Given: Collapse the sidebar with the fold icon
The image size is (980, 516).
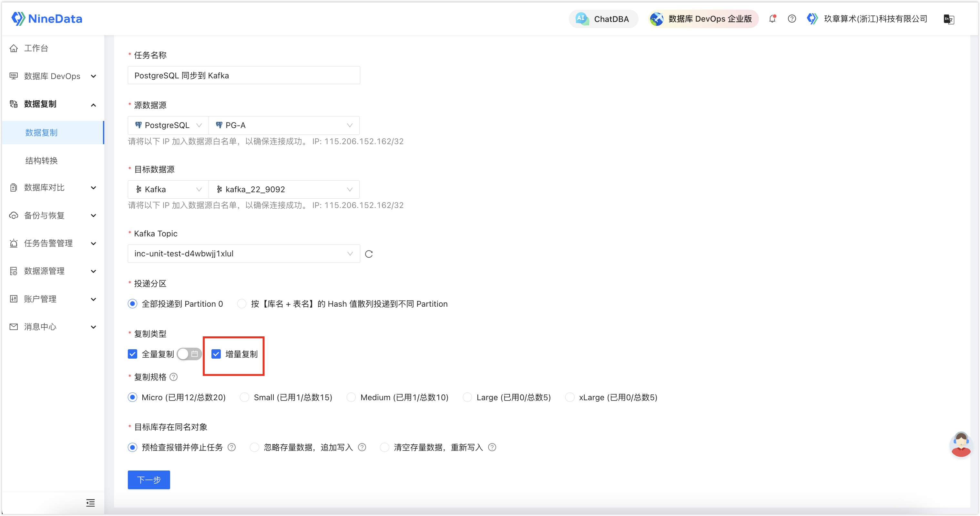Looking at the screenshot, I should click(x=90, y=503).
